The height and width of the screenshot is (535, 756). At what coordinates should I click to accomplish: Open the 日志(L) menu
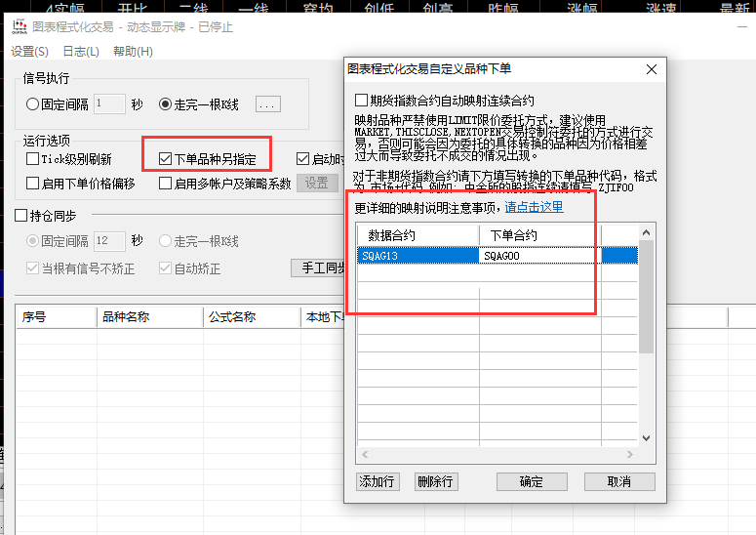tap(81, 52)
